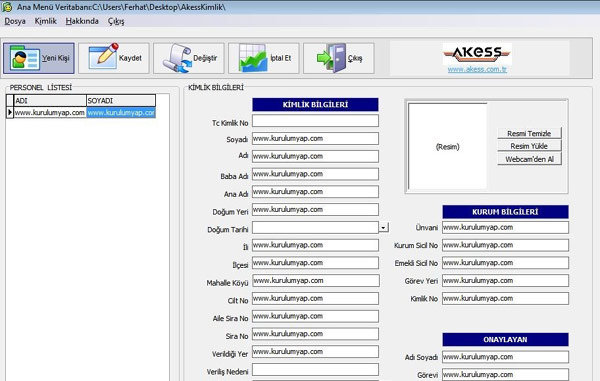The height and width of the screenshot is (381, 600).
Task: Click the Emekli Sicil No input field
Action: (505, 263)
